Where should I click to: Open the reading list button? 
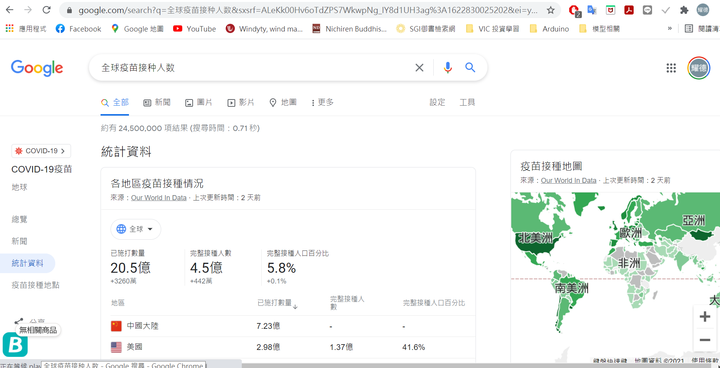tap(702, 28)
